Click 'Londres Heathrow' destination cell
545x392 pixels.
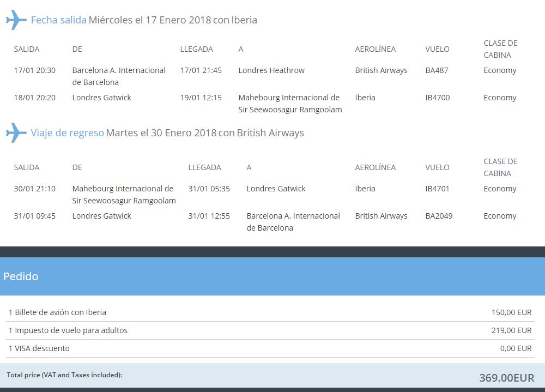[x=271, y=70]
